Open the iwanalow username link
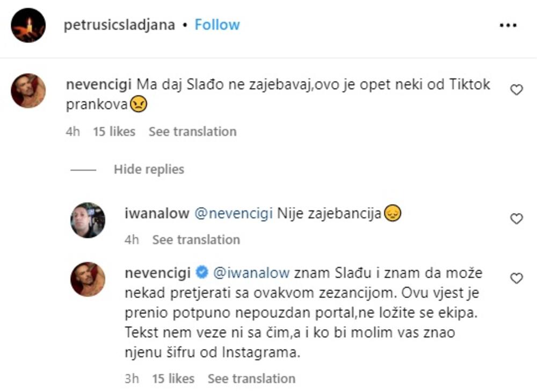The width and height of the screenshot is (537, 392). click(156, 214)
